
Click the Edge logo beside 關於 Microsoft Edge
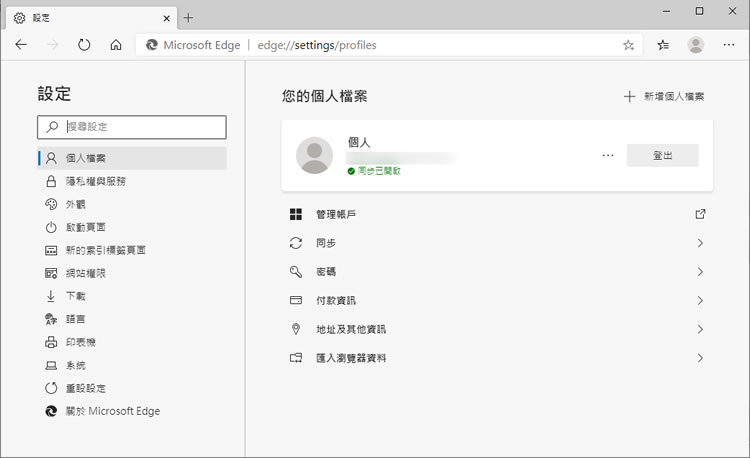click(51, 411)
